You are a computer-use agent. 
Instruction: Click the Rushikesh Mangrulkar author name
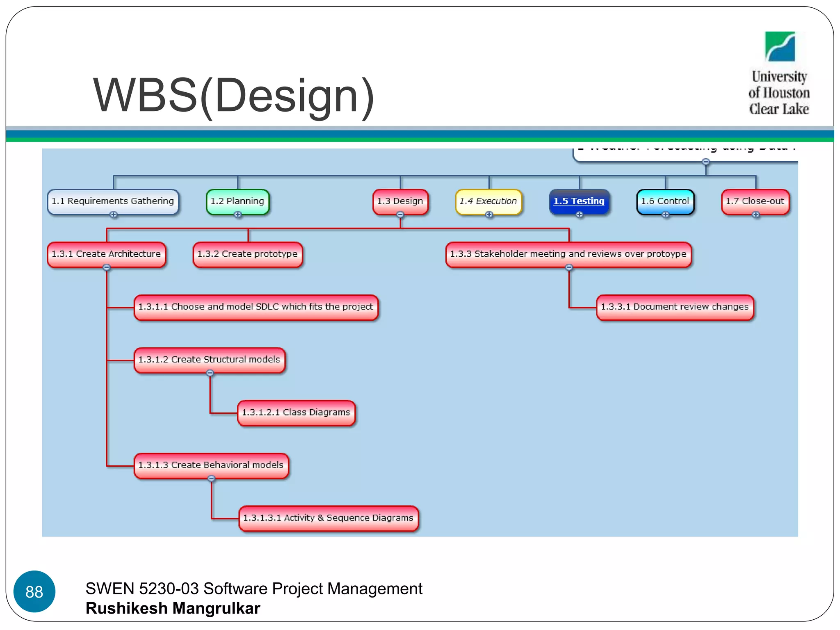173,608
